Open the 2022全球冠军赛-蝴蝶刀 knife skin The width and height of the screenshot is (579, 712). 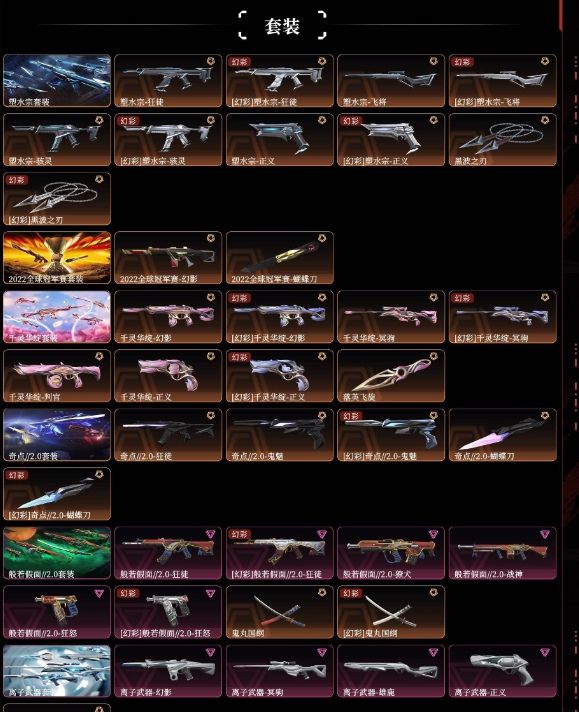point(280,258)
